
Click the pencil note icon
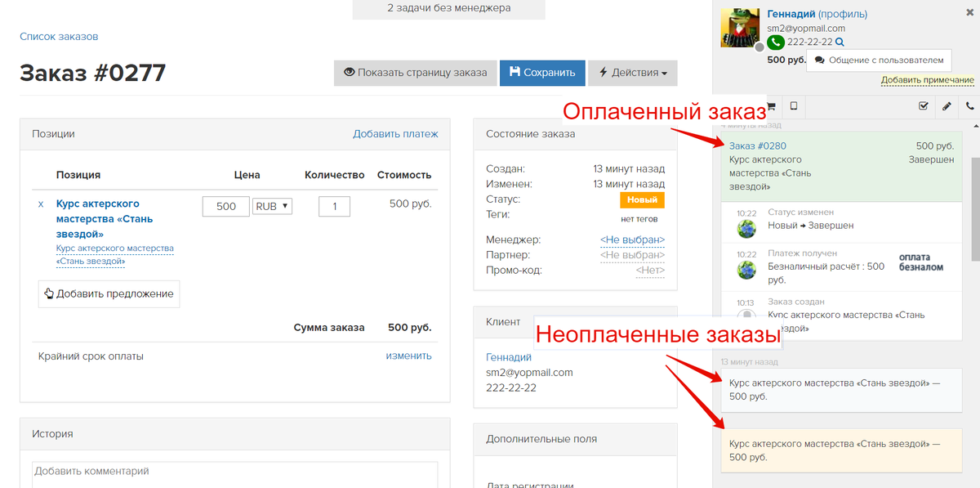point(947,105)
